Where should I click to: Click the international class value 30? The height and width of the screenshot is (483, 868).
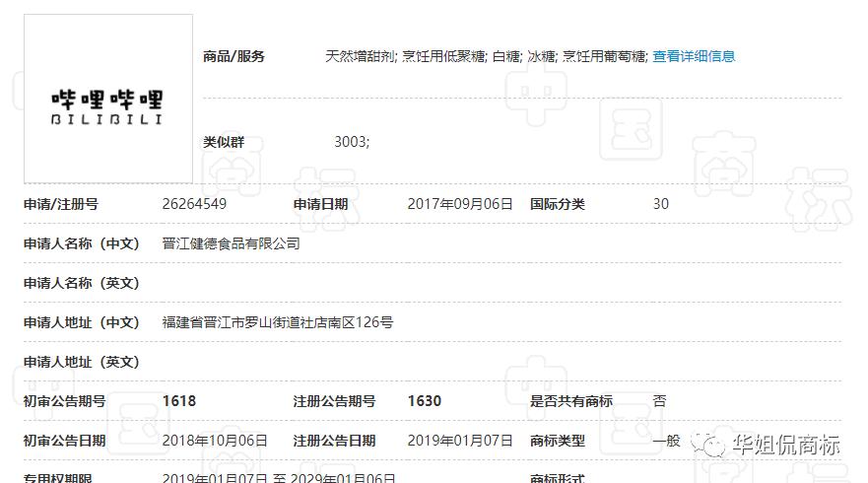[x=661, y=204]
